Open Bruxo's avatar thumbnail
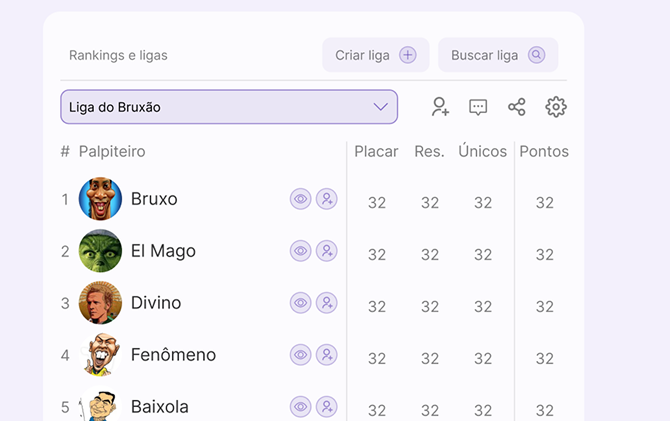670x421 pixels. [100, 199]
